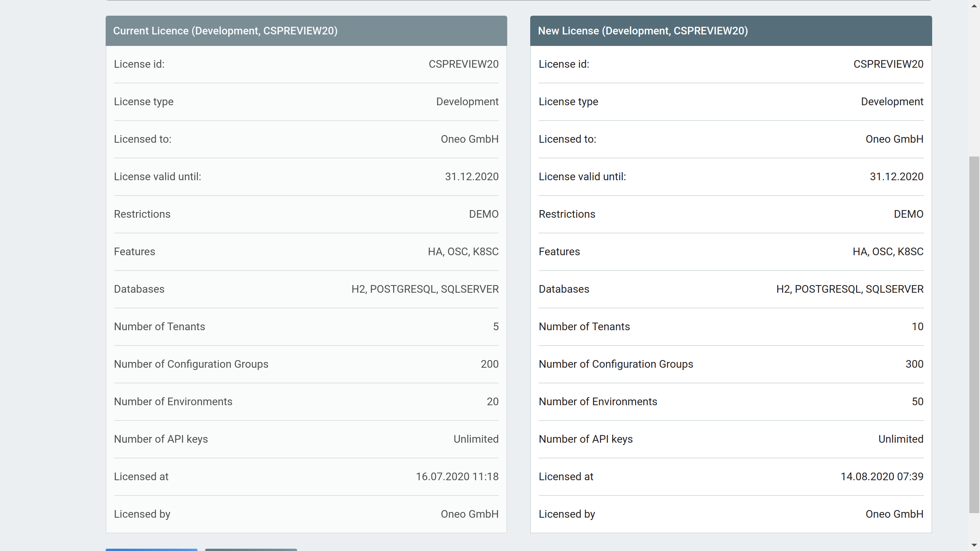Select the Features value HA, OSC, K8SC

[x=463, y=251]
